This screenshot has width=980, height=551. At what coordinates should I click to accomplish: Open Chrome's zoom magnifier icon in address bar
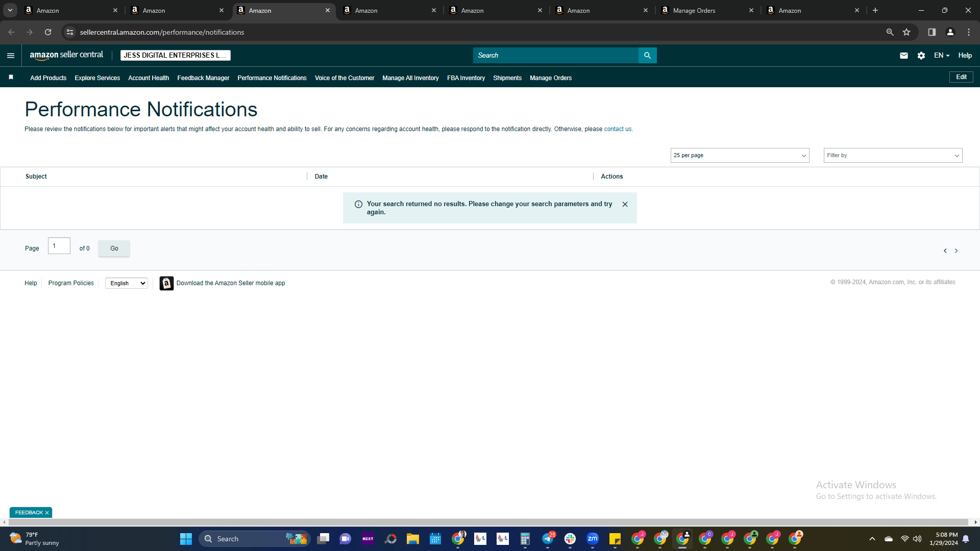pyautogui.click(x=890, y=32)
